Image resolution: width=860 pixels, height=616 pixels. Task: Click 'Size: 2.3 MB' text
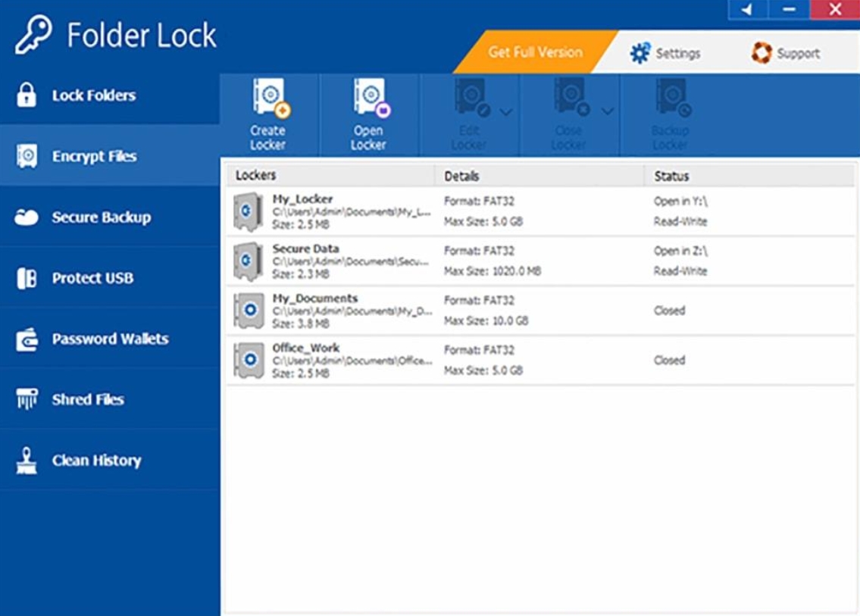(301, 274)
